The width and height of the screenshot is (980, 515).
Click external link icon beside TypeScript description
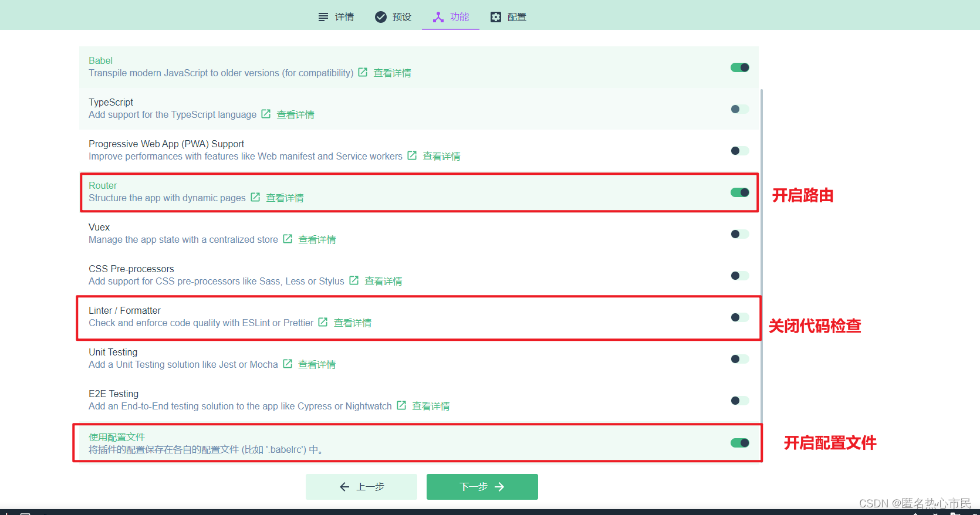[266, 114]
